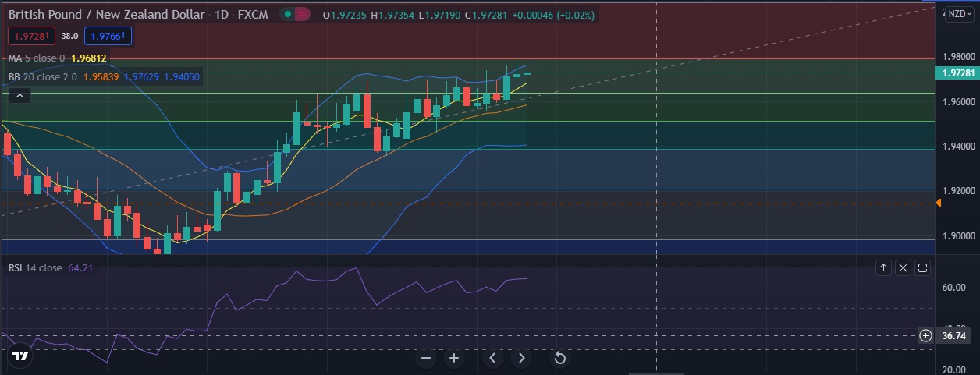
Task: Click the 20.00 RSI scale label
Action: [x=954, y=370]
